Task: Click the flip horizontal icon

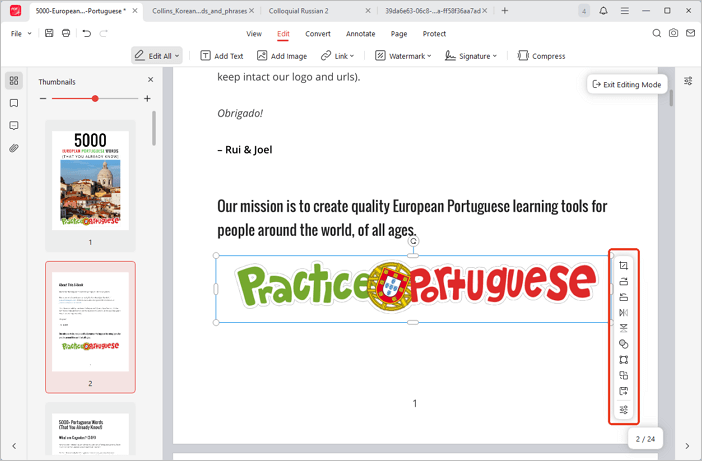Action: [623, 313]
